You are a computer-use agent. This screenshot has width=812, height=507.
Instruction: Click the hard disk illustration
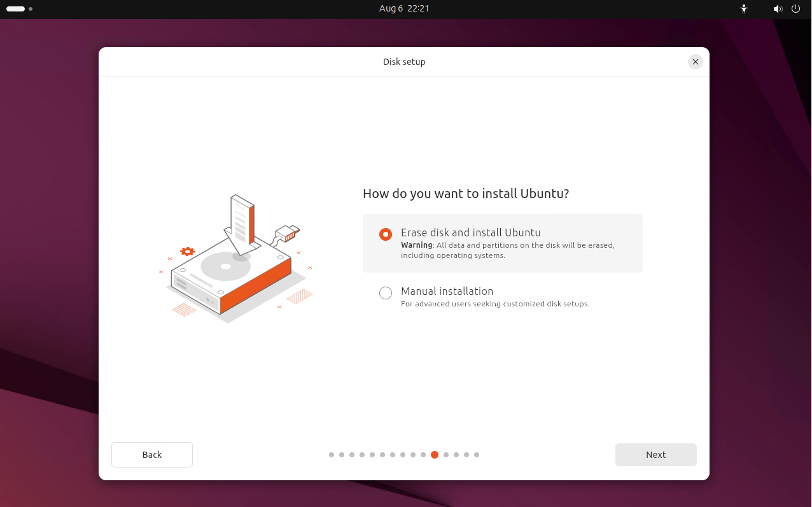(236, 259)
